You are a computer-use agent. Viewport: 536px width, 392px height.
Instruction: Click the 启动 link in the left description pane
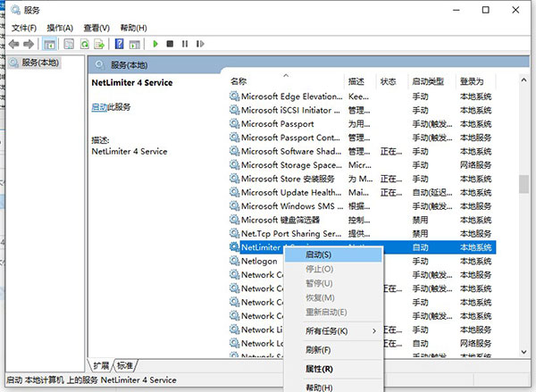pyautogui.click(x=98, y=106)
